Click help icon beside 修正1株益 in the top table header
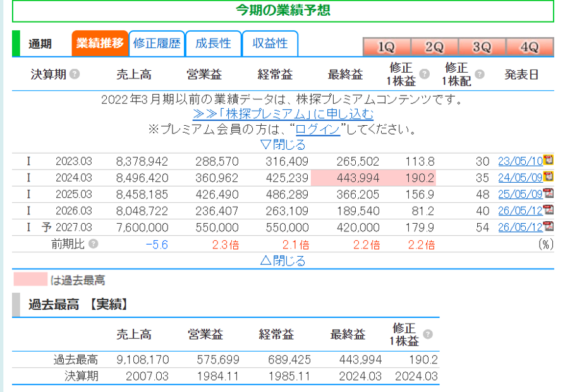The width and height of the screenshot is (565, 392). click(425, 74)
